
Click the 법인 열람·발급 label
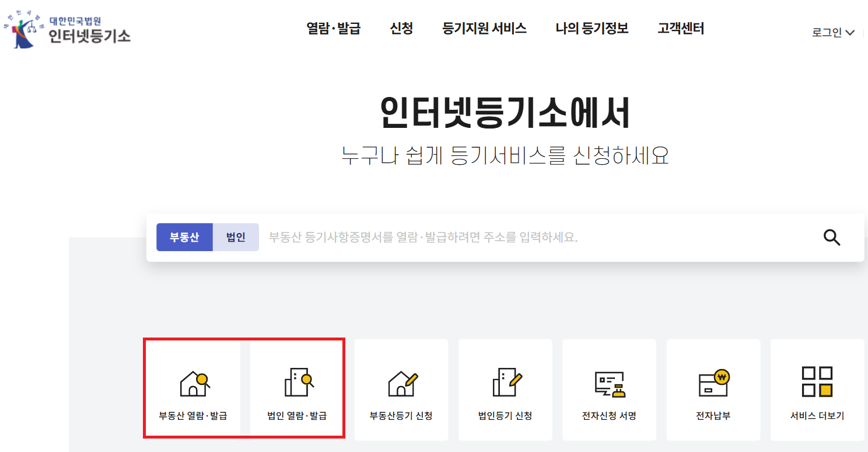297,416
